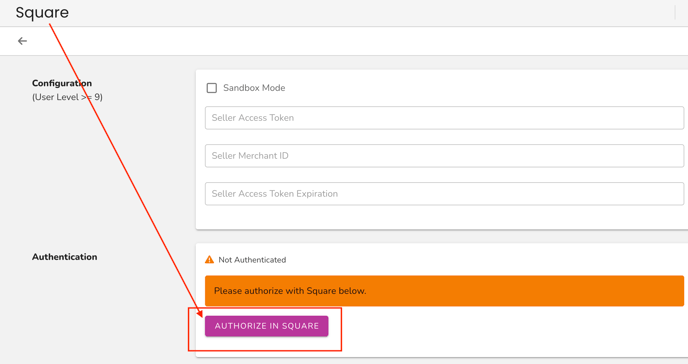Click the empty toolbar beside back arrow

pyautogui.click(x=351, y=41)
